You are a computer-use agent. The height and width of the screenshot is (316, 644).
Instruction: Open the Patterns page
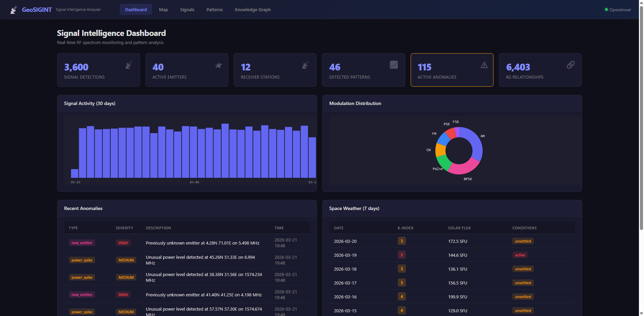(x=214, y=9)
